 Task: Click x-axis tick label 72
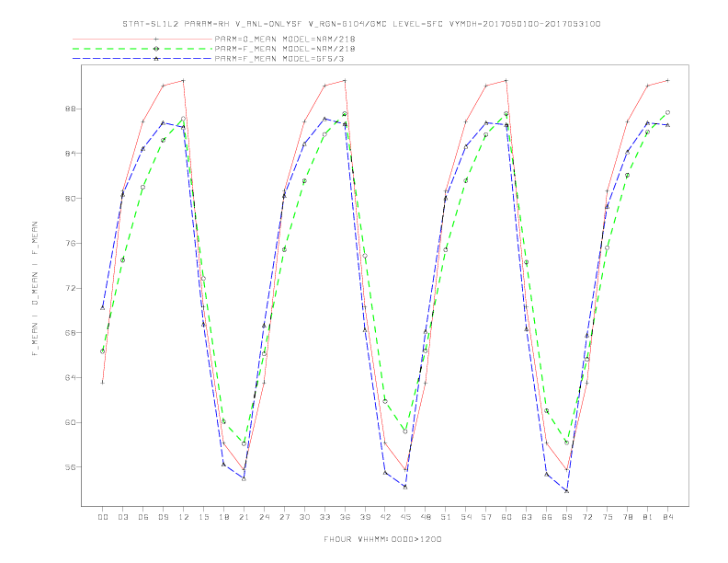coord(587,517)
